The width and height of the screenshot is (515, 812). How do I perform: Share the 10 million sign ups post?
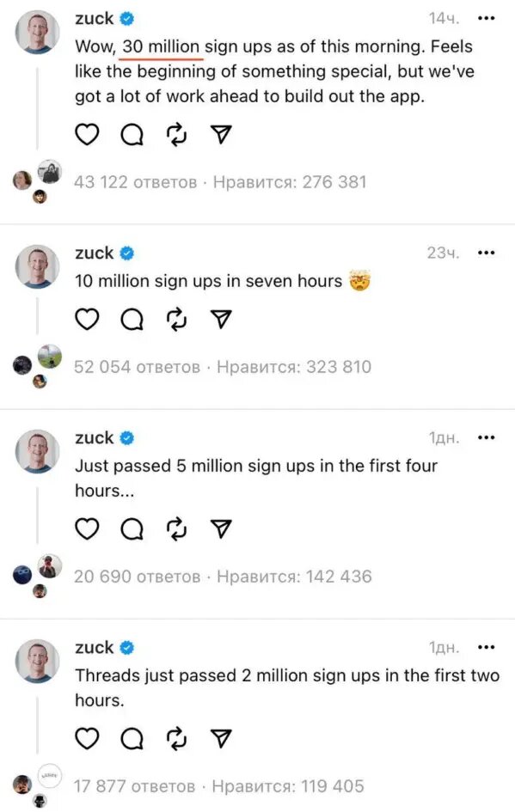[221, 320]
